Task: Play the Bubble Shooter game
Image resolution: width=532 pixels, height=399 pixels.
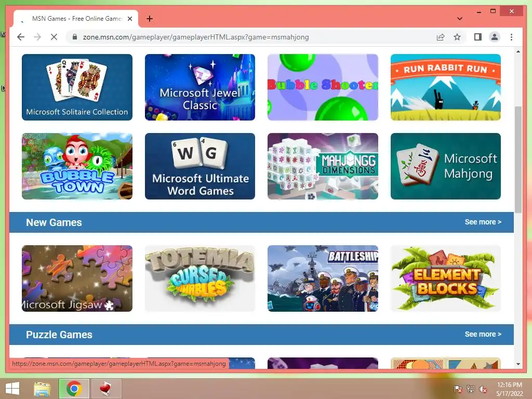Action: (323, 87)
